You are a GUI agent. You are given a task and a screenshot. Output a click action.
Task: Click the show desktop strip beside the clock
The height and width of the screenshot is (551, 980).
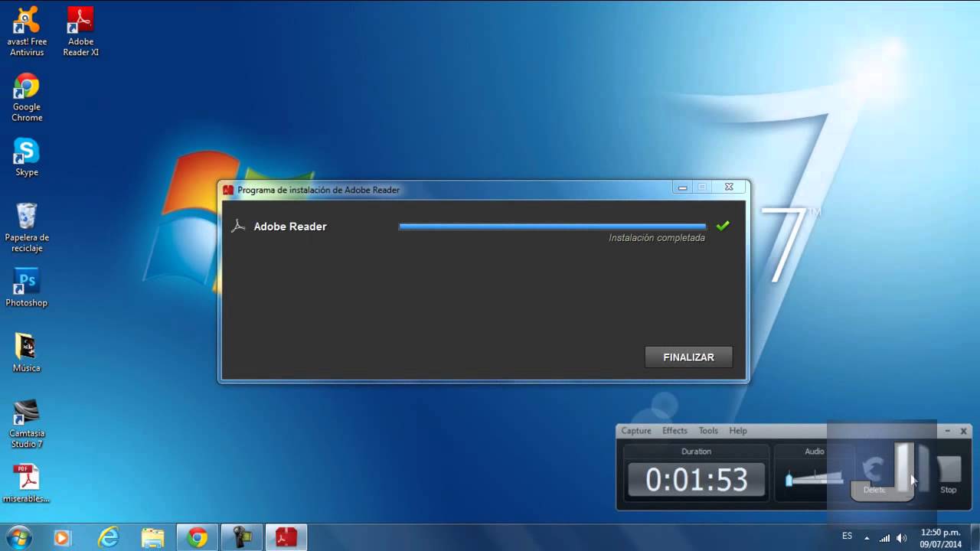974,538
